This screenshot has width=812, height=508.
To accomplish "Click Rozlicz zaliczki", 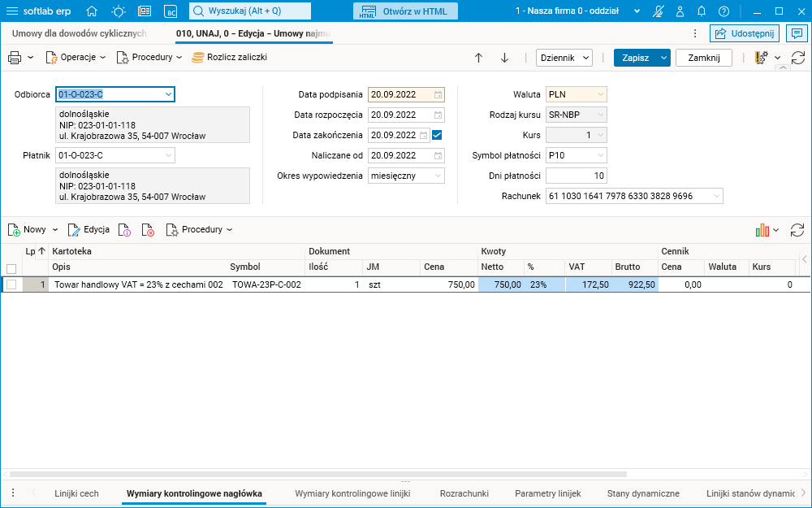I will [230, 58].
